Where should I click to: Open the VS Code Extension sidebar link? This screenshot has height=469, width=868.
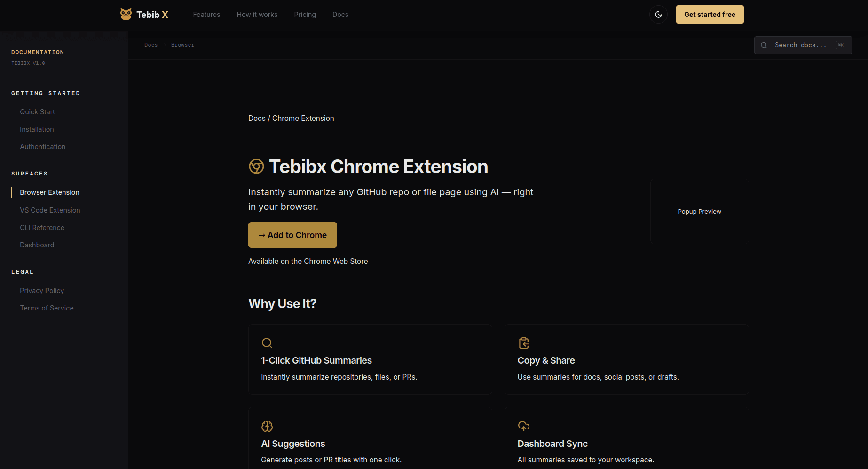point(50,210)
